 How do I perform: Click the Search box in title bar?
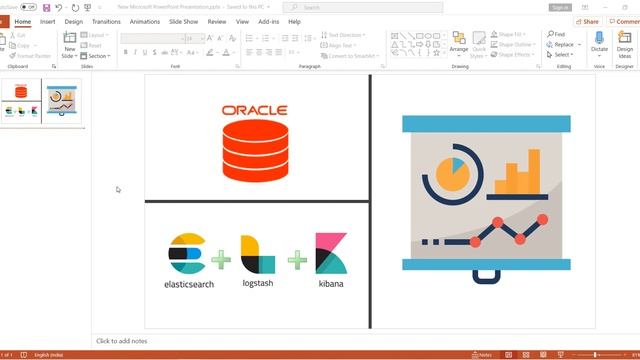click(x=363, y=7)
